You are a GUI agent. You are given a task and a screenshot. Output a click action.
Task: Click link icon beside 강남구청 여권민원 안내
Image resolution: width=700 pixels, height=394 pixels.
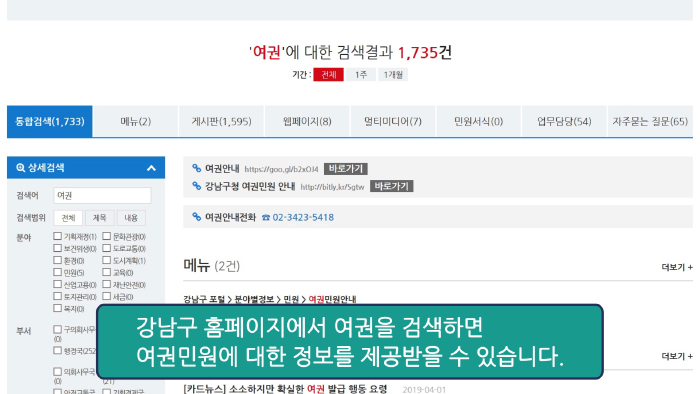[x=196, y=186]
